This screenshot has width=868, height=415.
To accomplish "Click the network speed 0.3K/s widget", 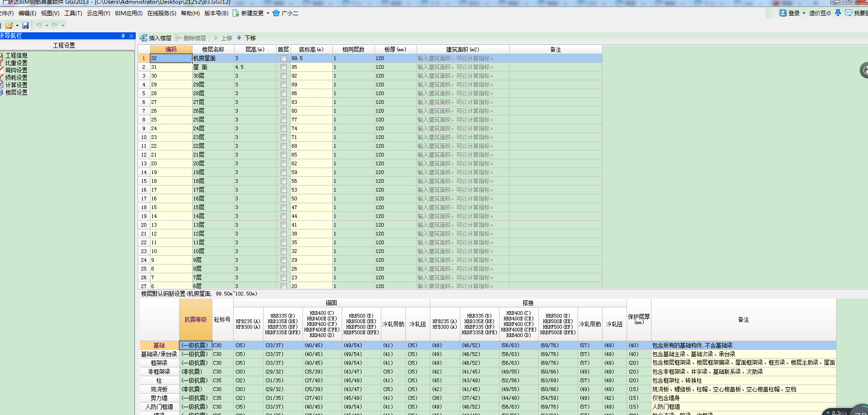I will (x=837, y=412).
